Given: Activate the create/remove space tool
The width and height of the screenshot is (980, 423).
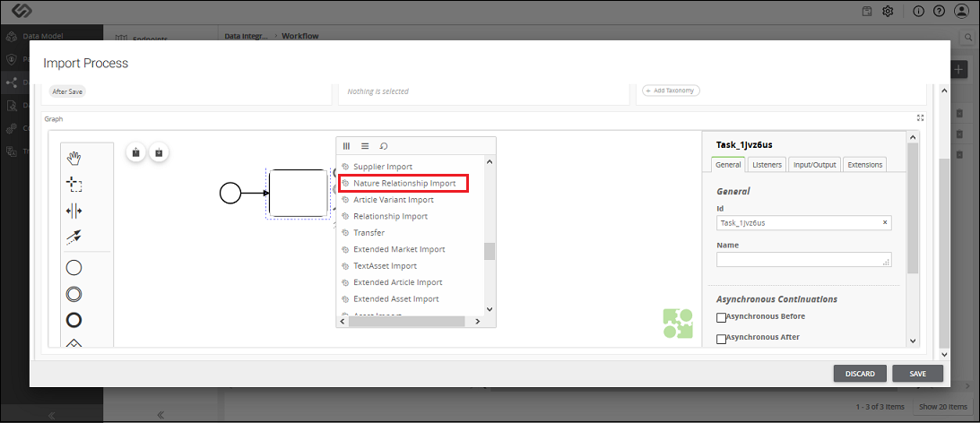Looking at the screenshot, I should [x=74, y=211].
